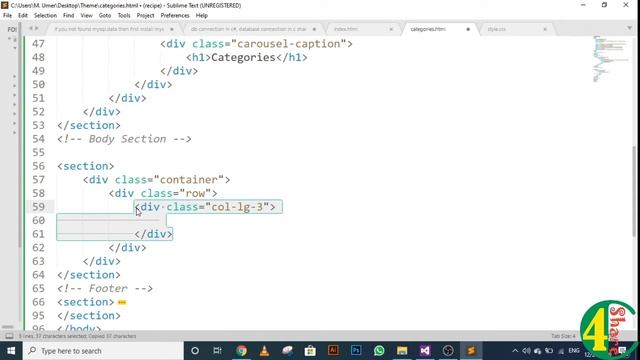Open WhatsApp from the taskbar
This screenshot has width=640, height=360.
pyautogui.click(x=379, y=351)
